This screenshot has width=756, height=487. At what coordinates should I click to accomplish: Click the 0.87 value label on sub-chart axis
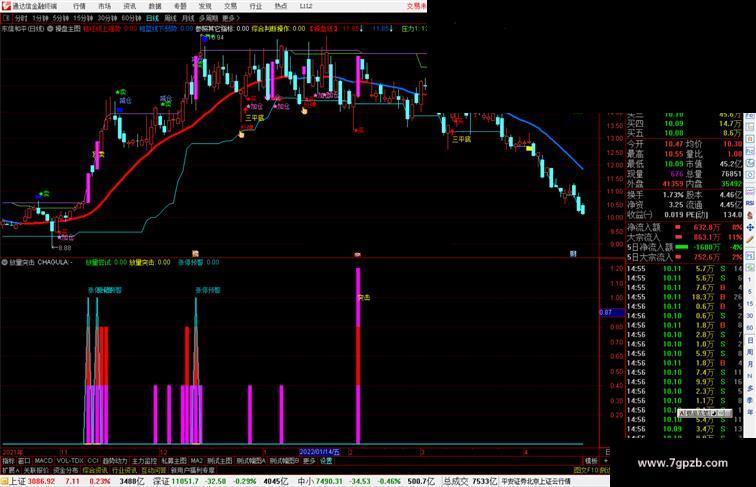point(611,312)
